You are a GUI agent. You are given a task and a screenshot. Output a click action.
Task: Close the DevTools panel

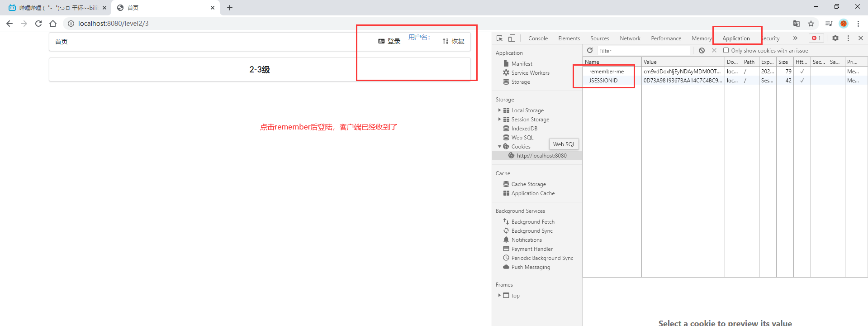point(861,38)
